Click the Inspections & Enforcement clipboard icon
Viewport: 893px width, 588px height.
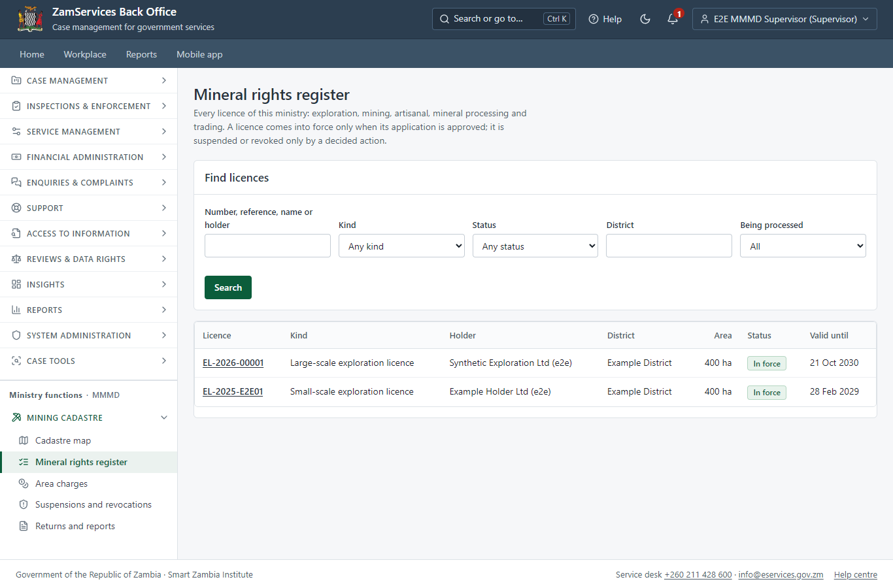coord(16,106)
